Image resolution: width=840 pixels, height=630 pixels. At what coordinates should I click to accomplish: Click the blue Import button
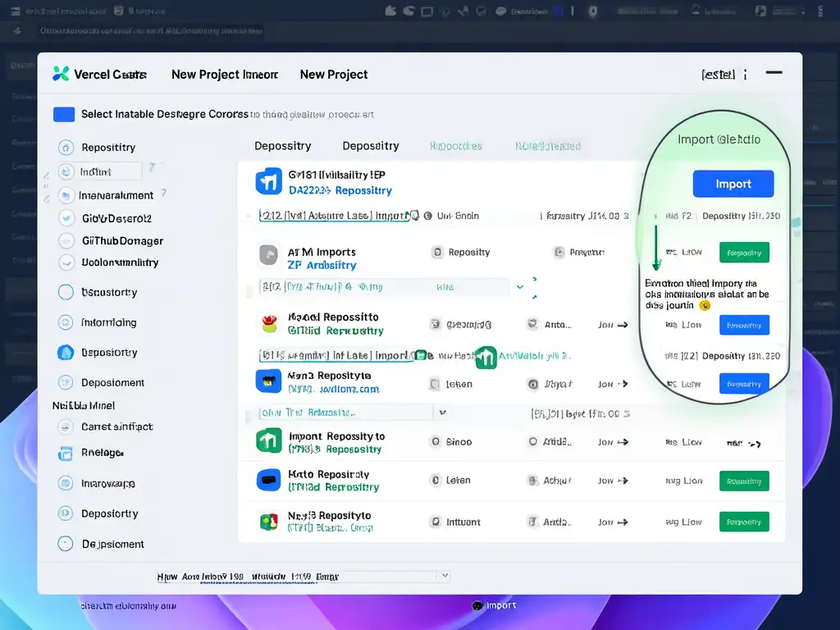pyautogui.click(x=733, y=184)
